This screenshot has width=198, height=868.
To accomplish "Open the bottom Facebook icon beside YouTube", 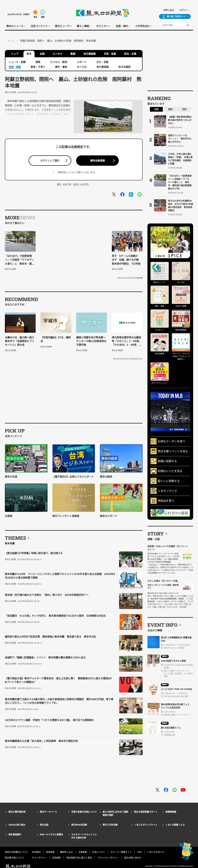I will coord(166,790).
